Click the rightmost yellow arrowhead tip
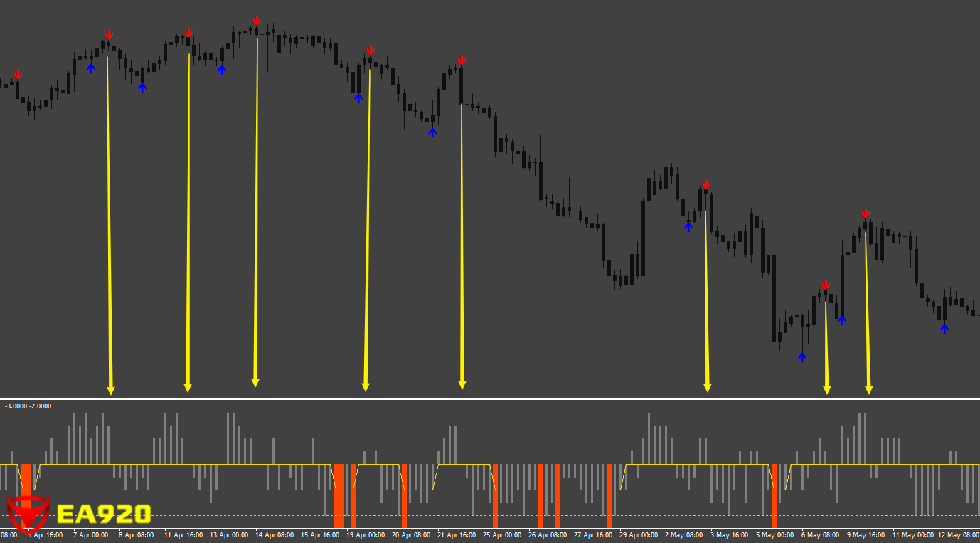The height and width of the screenshot is (543, 980). [868, 389]
